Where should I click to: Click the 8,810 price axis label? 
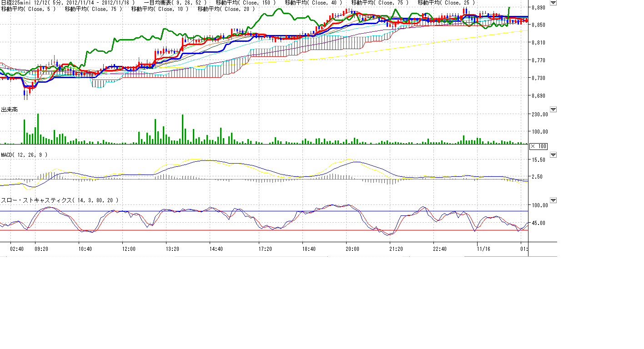point(539,43)
